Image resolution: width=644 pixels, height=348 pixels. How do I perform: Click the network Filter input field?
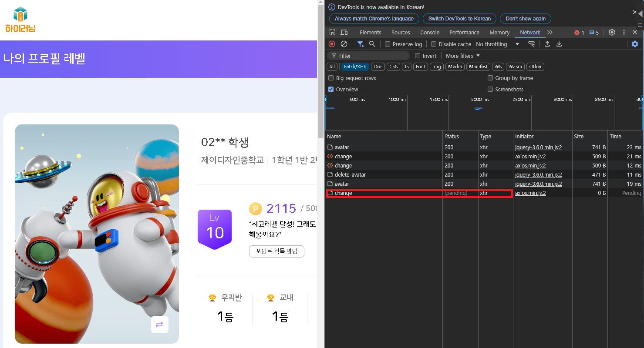pos(370,56)
